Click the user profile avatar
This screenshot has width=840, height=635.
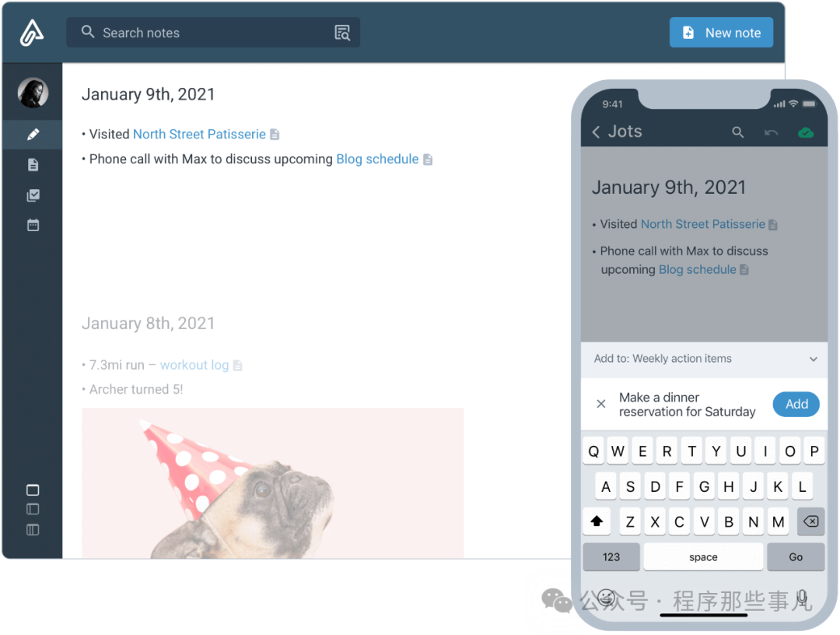[x=33, y=93]
